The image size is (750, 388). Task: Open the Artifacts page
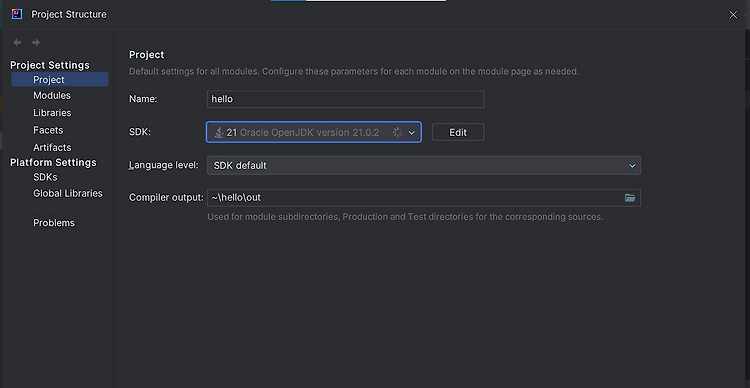point(52,147)
